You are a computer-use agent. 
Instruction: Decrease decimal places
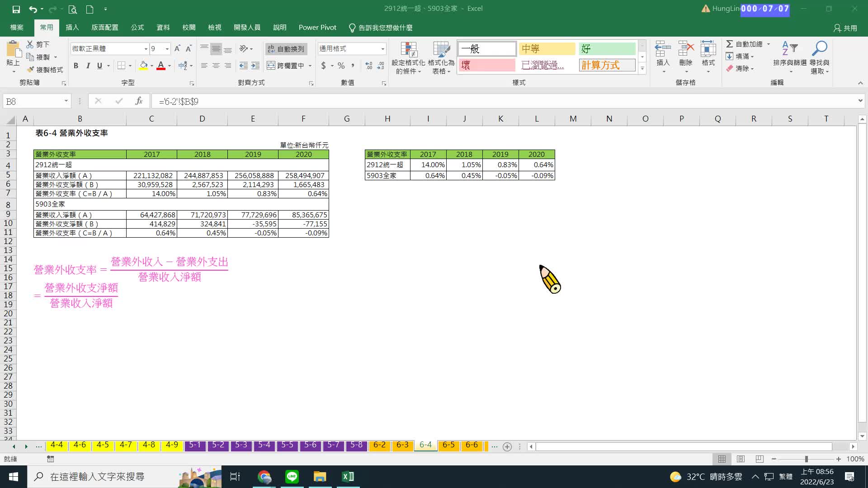(x=381, y=66)
